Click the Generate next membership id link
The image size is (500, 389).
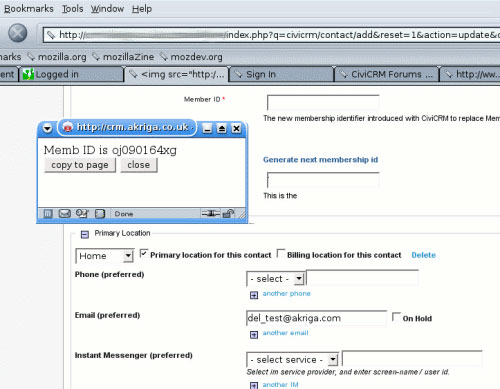pyautogui.click(x=321, y=160)
